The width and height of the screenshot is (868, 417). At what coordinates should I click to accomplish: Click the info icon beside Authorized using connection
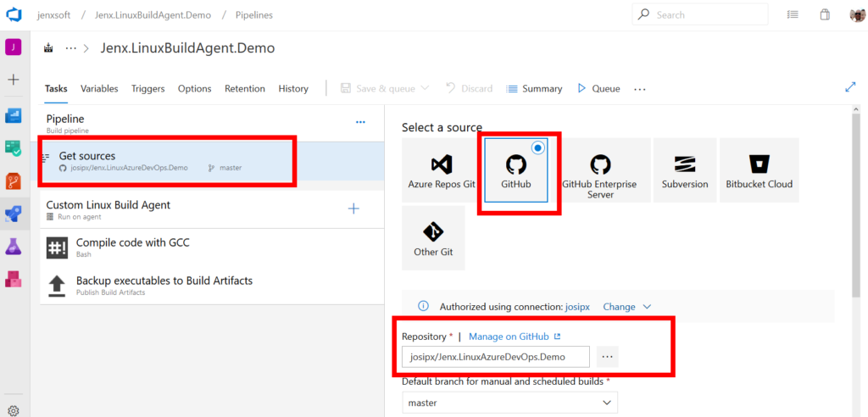[x=424, y=306]
